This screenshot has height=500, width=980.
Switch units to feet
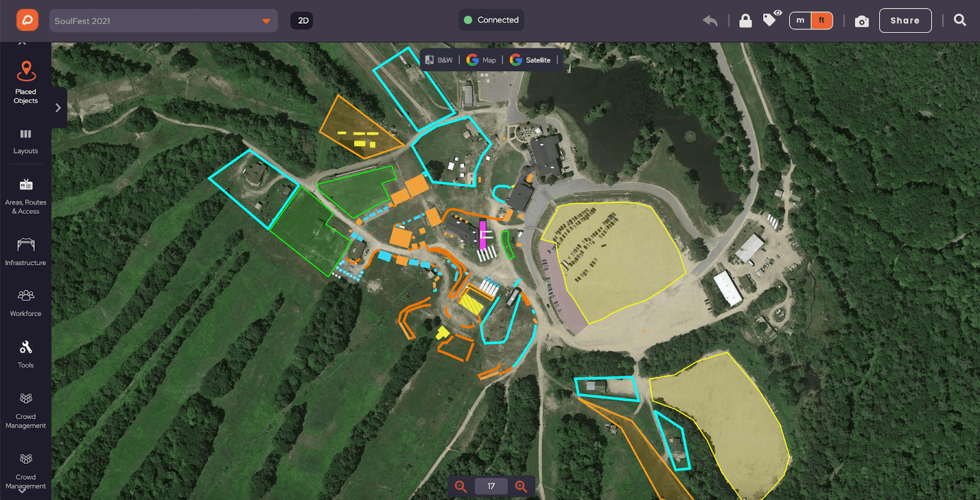point(822,20)
